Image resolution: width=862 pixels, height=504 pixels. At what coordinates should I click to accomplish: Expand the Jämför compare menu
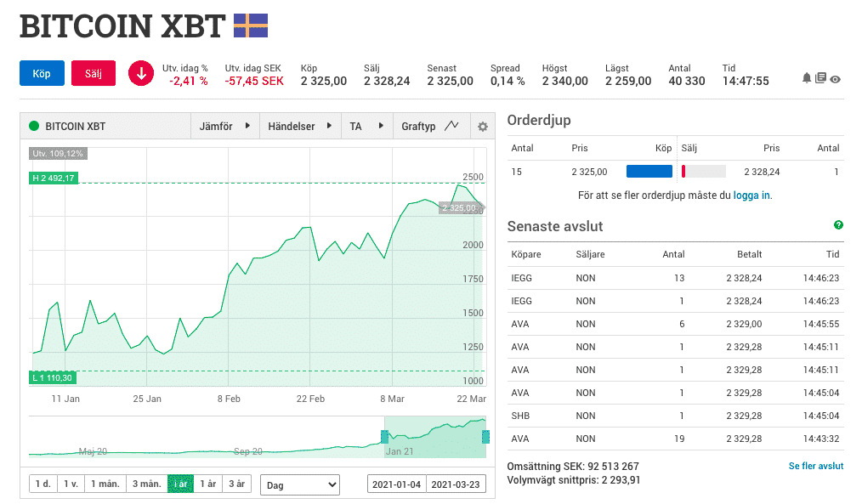click(224, 127)
